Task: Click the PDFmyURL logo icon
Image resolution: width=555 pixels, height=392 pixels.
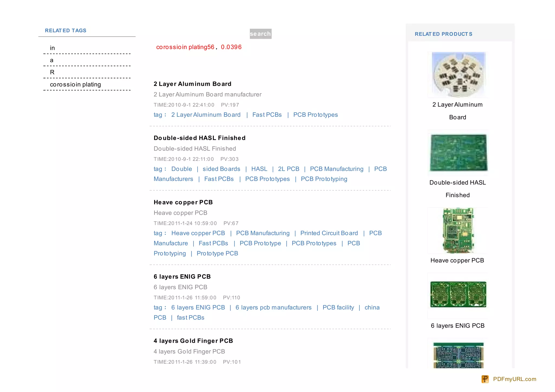Action: (485, 379)
